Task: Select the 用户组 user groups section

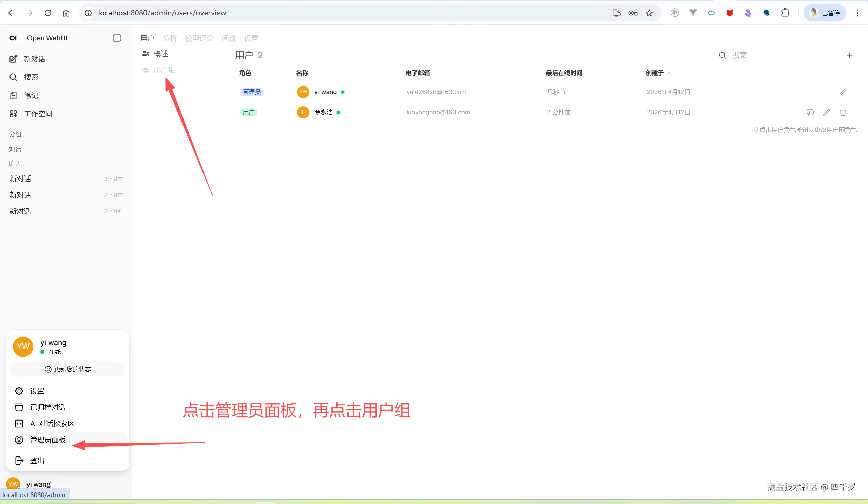Action: (x=164, y=70)
